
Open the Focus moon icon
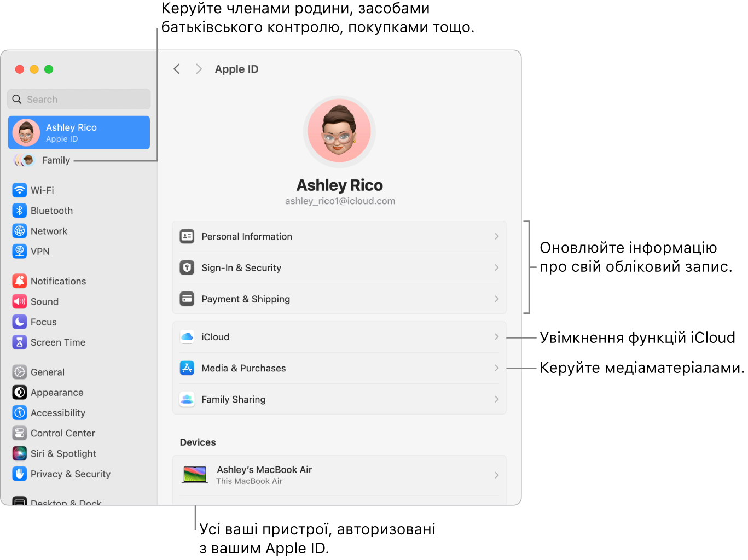click(x=20, y=322)
